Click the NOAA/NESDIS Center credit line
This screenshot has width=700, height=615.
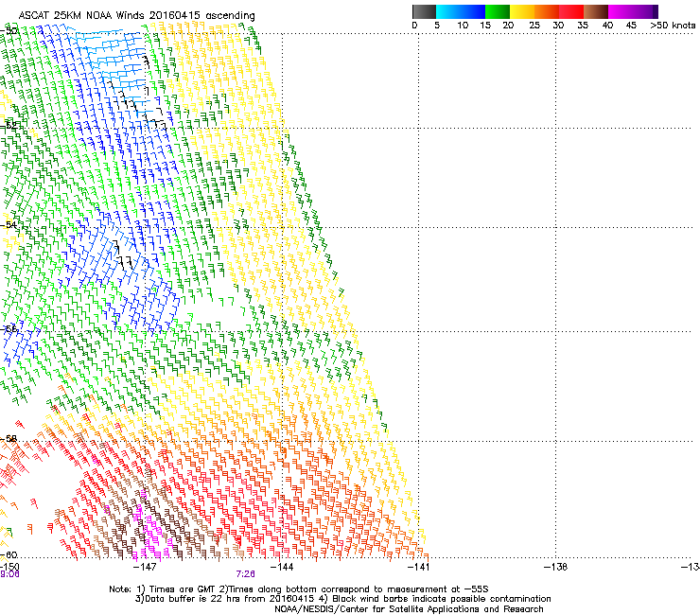click(409, 609)
